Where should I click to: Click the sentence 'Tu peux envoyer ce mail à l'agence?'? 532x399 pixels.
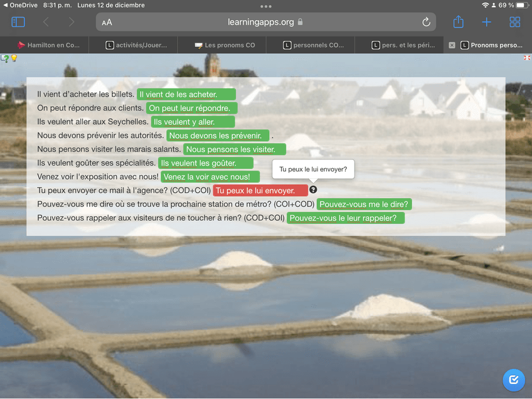pyautogui.click(x=102, y=190)
